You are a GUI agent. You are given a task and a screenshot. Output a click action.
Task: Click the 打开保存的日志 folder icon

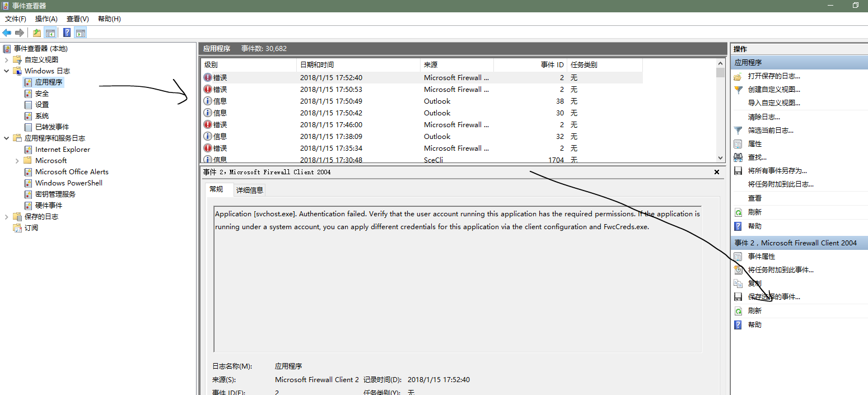point(738,76)
